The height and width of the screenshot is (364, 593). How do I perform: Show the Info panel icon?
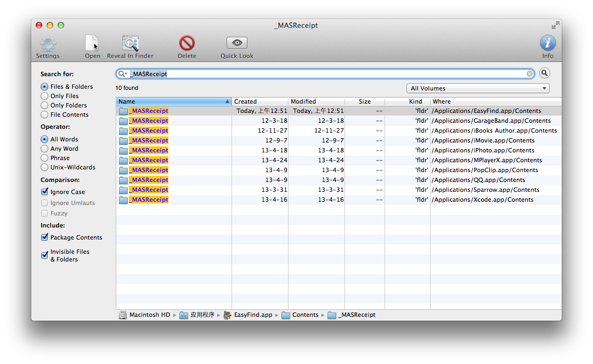point(547,44)
